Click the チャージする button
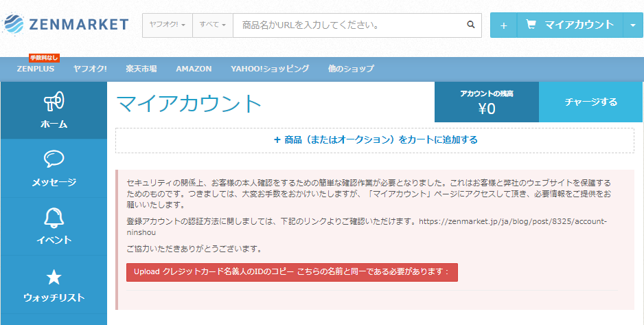The height and width of the screenshot is (325, 644). [x=590, y=102]
